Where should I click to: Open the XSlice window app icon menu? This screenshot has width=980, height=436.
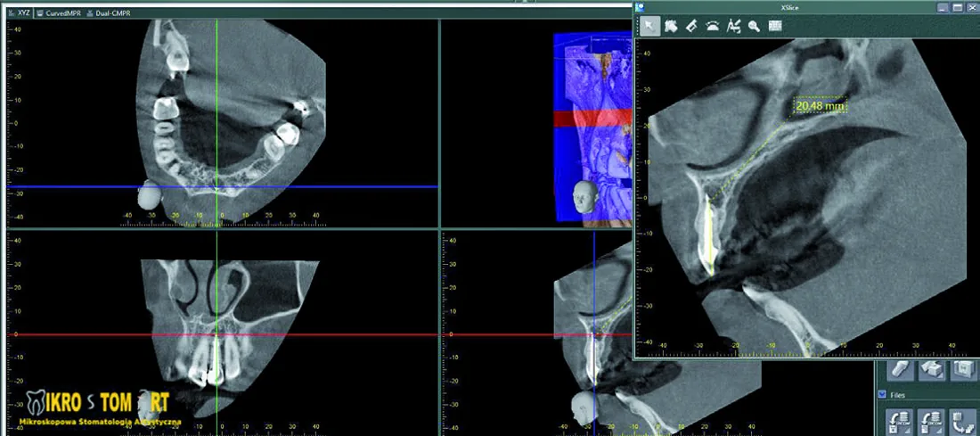pyautogui.click(x=640, y=7)
